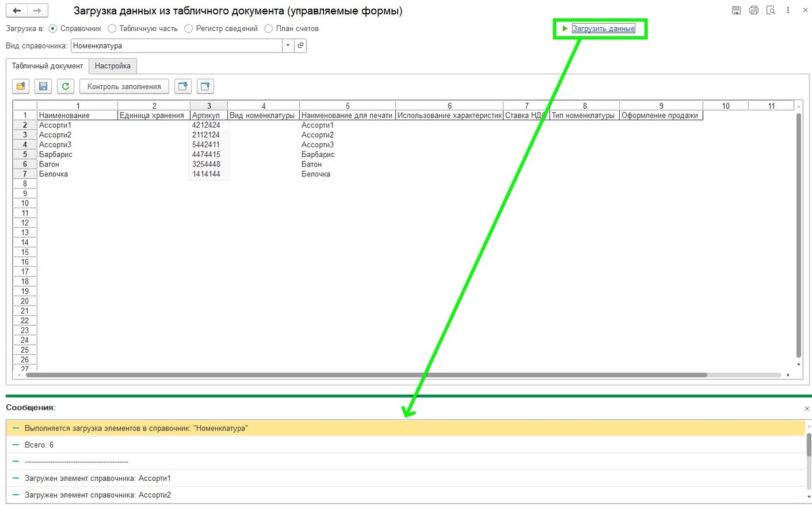This screenshot has width=812, height=505.
Task: Go forward with the right arrow button
Action: [x=38, y=11]
